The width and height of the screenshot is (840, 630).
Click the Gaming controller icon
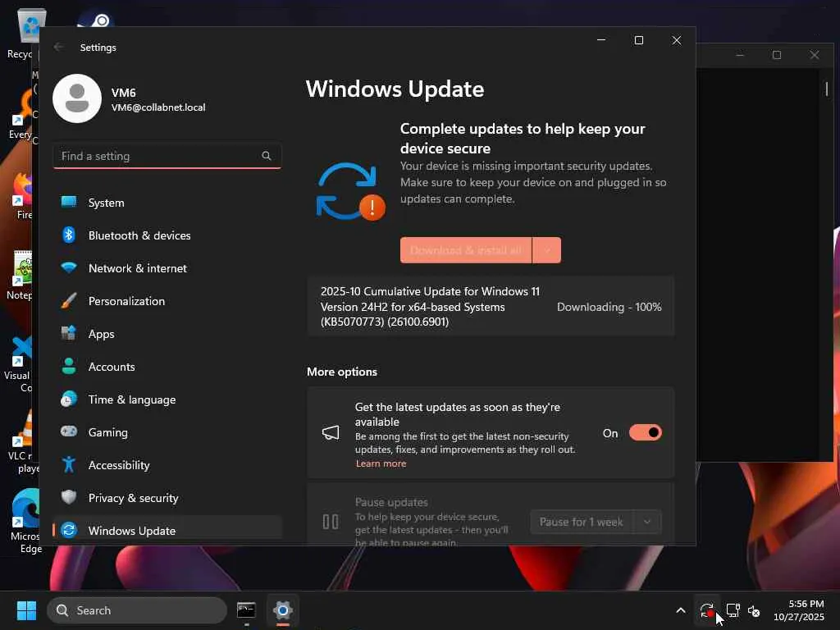69,431
